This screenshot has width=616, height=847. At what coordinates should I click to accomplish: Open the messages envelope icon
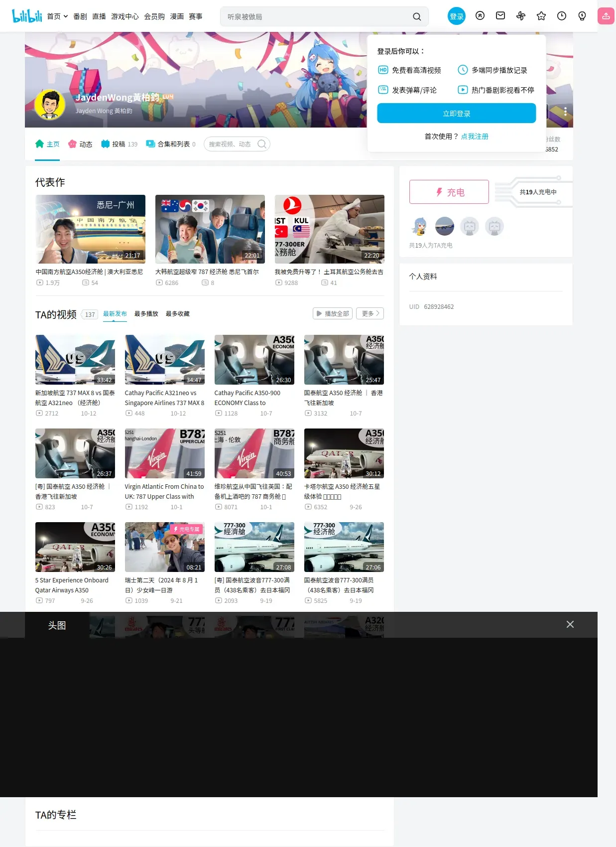click(x=500, y=16)
